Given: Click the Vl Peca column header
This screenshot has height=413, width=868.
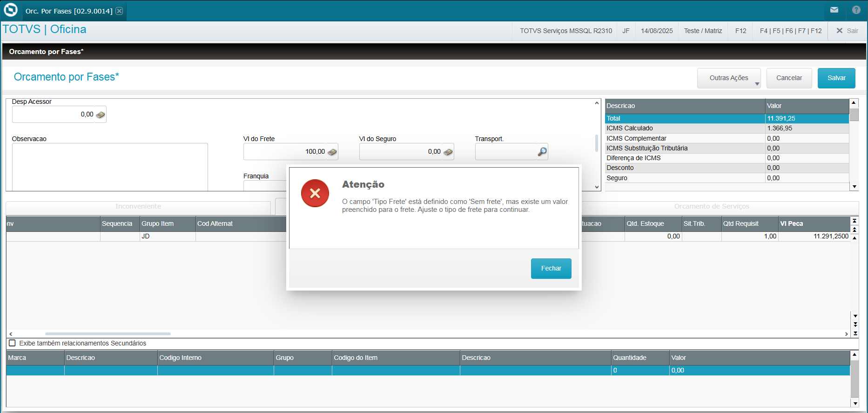Looking at the screenshot, I should tap(814, 224).
